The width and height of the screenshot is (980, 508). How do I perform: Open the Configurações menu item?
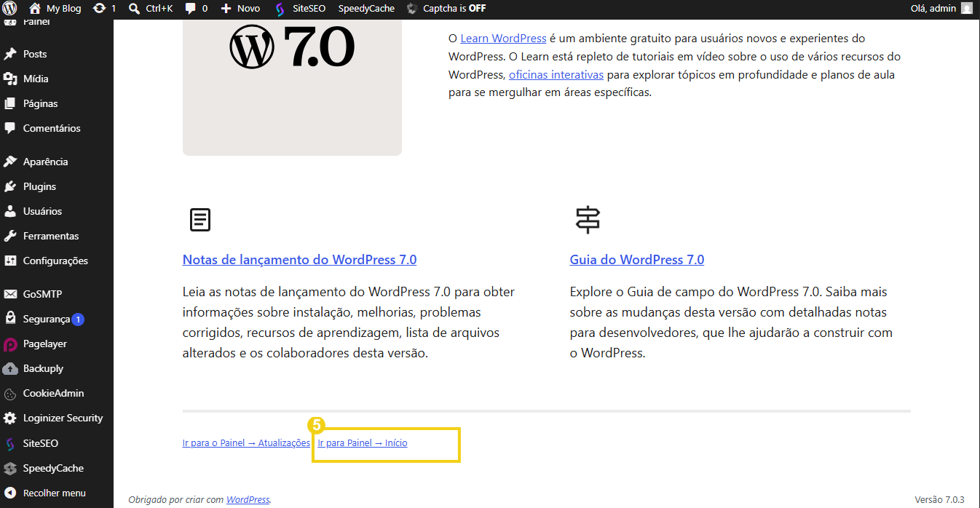(57, 261)
